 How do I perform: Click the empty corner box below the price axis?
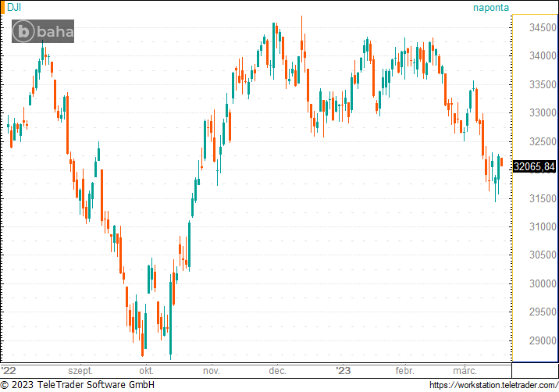coord(535,371)
